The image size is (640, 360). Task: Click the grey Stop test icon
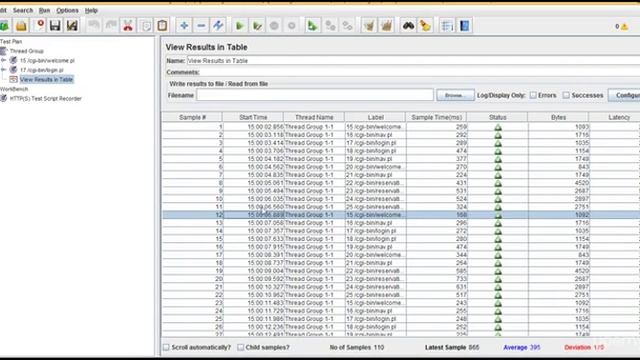click(x=274, y=26)
